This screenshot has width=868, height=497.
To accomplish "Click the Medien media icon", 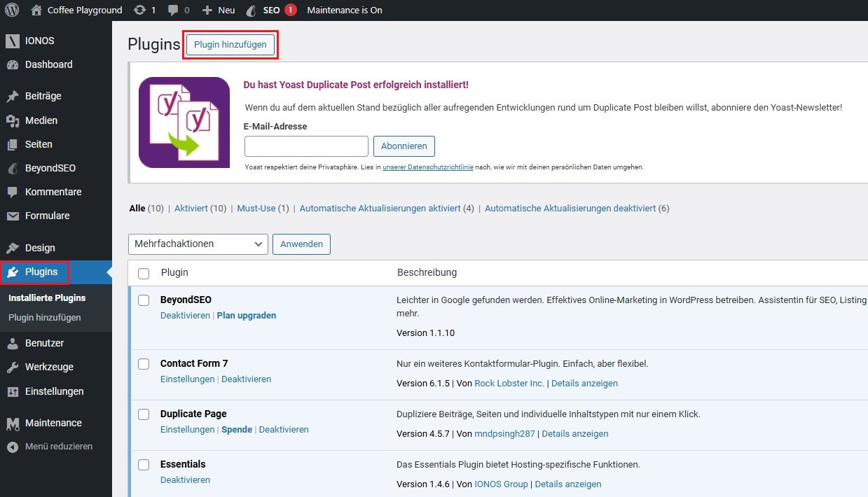I will 12,120.
